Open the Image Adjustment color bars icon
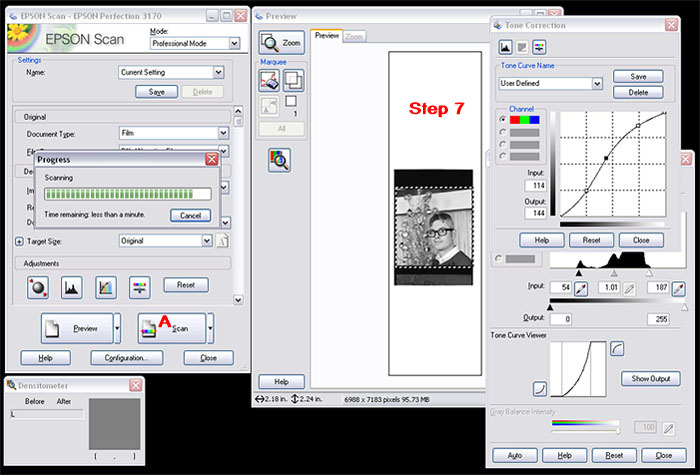The height and width of the screenshot is (475, 700). [x=140, y=287]
